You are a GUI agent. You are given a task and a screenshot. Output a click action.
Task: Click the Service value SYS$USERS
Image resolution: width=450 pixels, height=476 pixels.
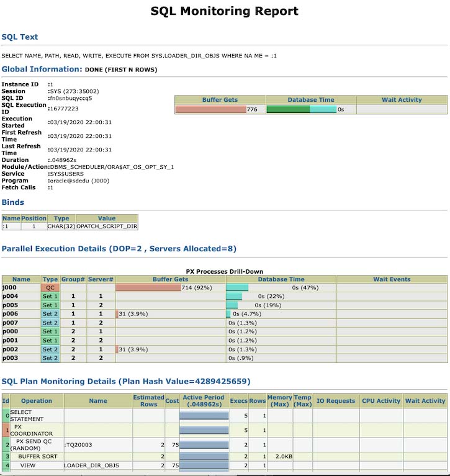point(67,174)
